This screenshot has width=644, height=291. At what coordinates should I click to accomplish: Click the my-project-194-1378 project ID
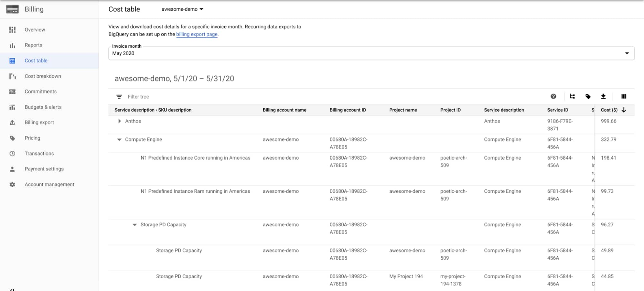pyautogui.click(x=453, y=280)
